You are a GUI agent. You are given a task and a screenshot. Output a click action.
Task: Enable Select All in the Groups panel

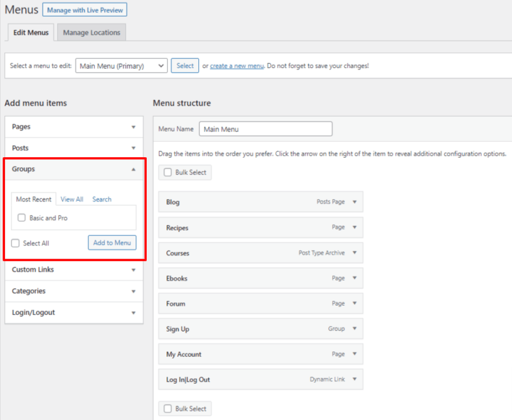[15, 243]
